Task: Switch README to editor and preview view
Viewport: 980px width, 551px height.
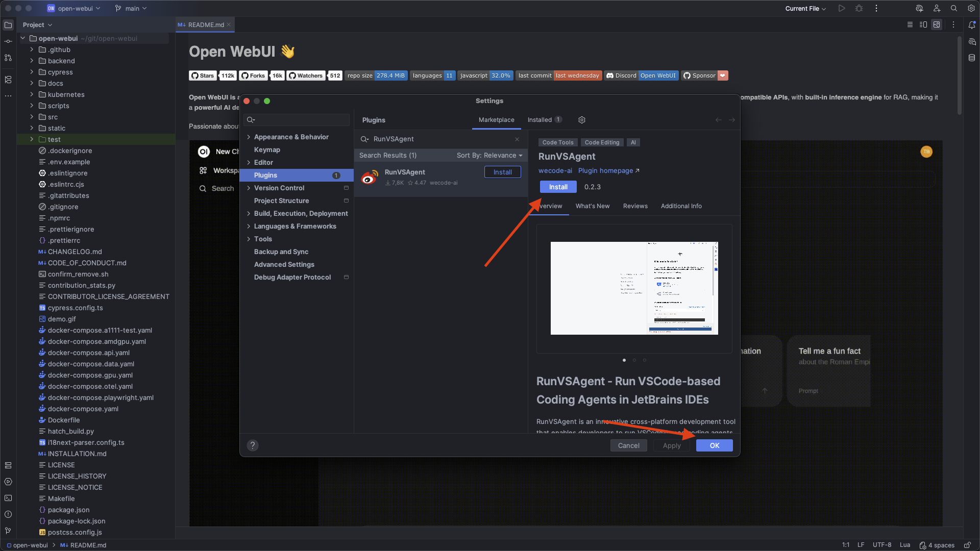Action: coord(923,24)
